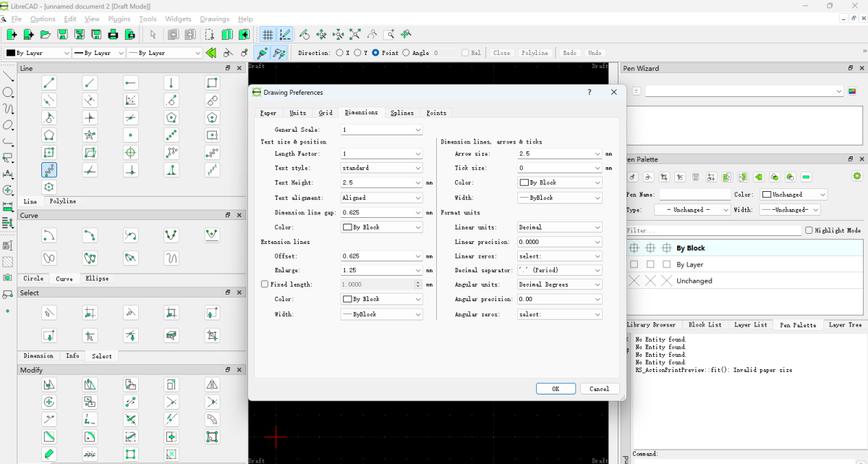
Task: Select the freehand curve tool
Action: 172,258
